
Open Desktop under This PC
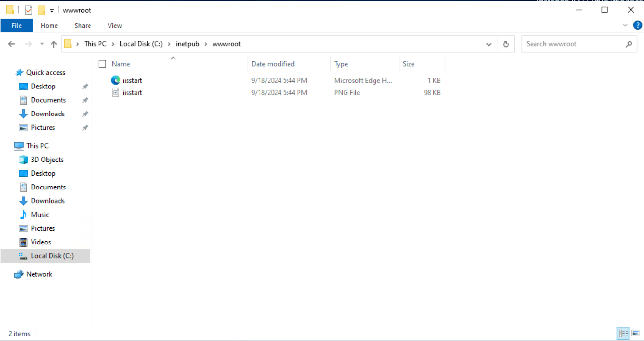coord(43,173)
